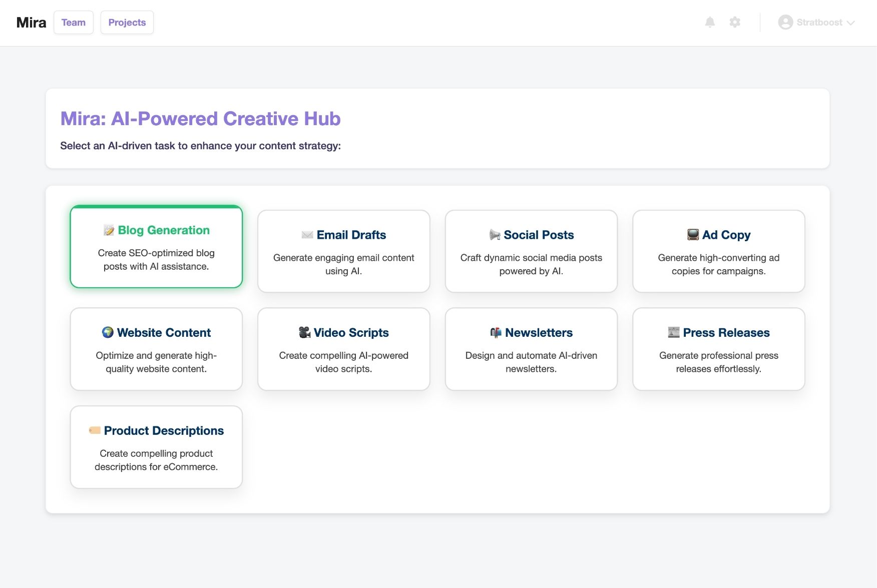Click the Stratboost user avatar icon

(785, 22)
